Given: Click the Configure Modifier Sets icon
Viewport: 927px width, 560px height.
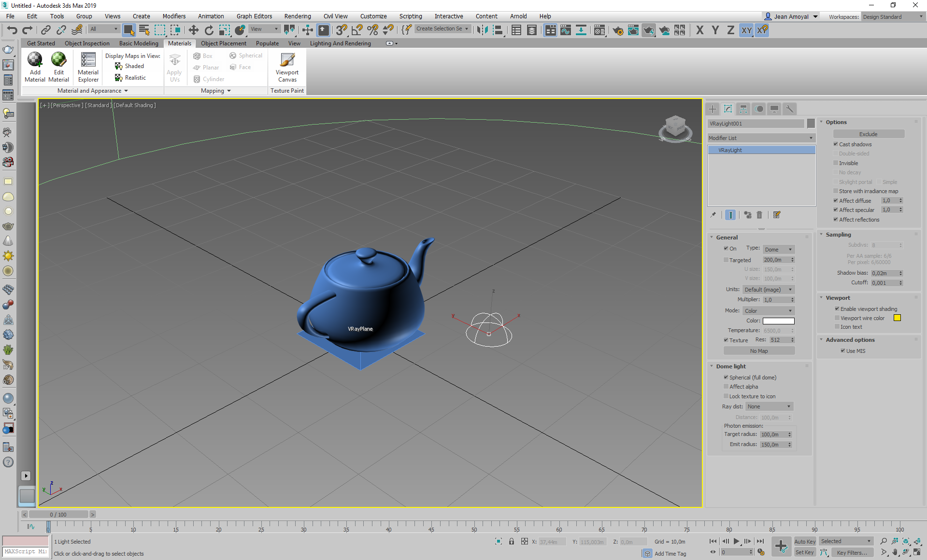Looking at the screenshot, I should [777, 215].
